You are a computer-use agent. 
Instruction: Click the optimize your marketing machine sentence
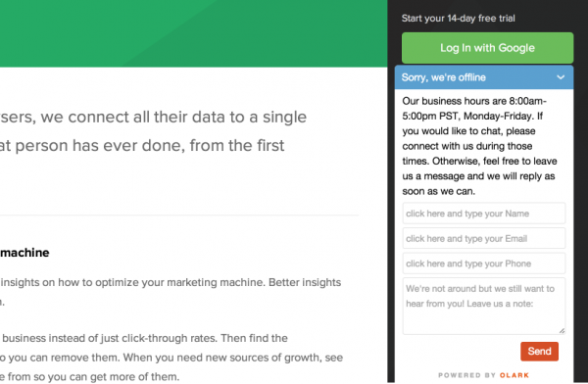pyautogui.click(x=171, y=282)
